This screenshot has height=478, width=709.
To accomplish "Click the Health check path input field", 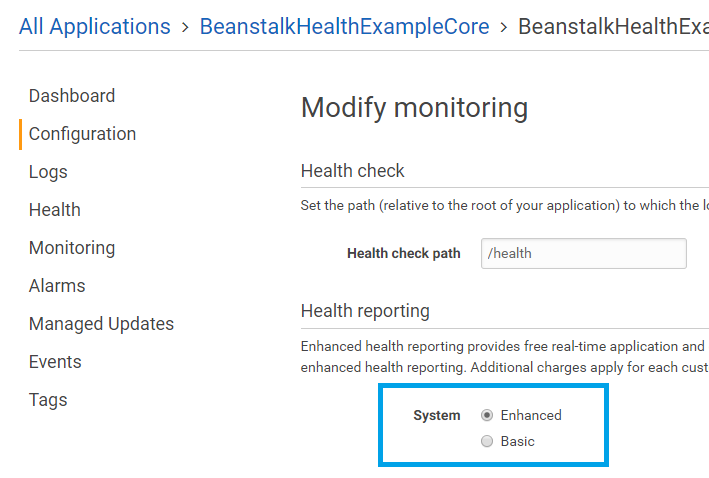I will click(x=583, y=253).
